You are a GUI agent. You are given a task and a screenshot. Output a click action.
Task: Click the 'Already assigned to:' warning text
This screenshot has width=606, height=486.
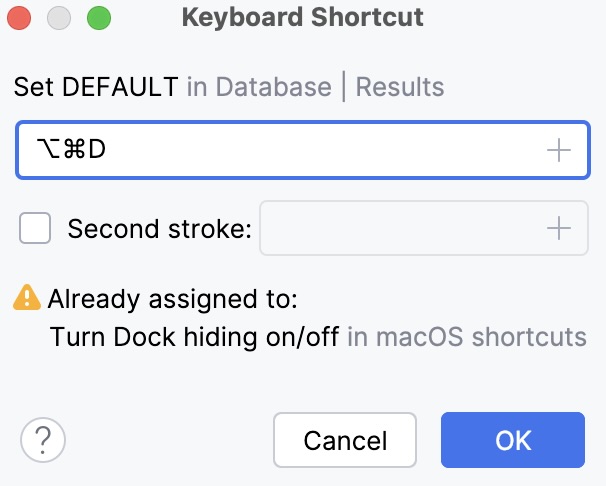(x=173, y=299)
